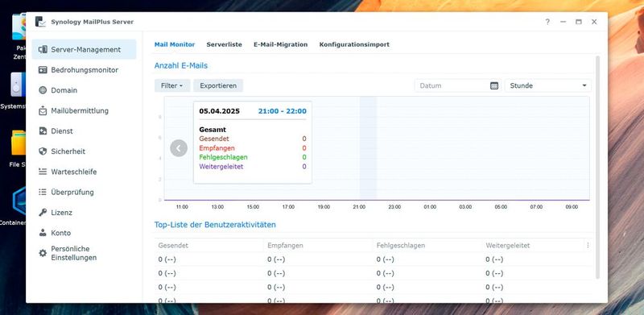
Task: Click the Persönliche Einstellungen gear icon
Action: tap(43, 253)
